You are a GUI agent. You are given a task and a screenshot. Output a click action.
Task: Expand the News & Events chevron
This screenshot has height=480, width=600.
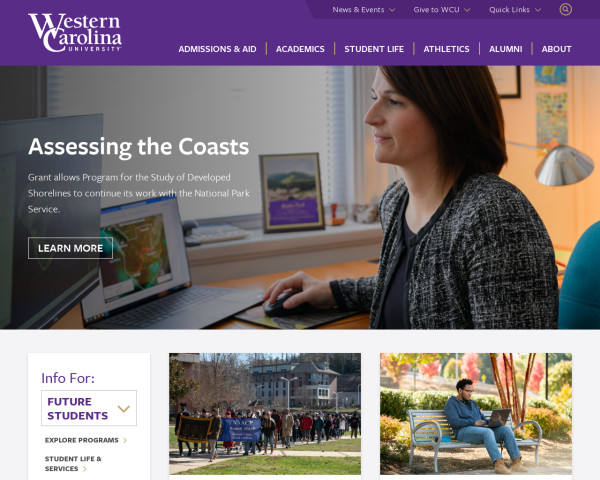click(x=392, y=10)
